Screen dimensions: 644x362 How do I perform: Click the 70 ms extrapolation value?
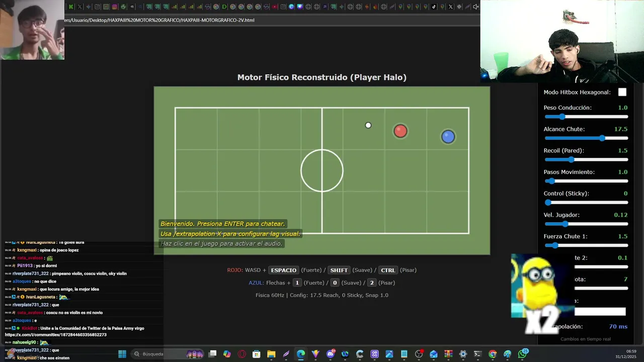(x=618, y=327)
